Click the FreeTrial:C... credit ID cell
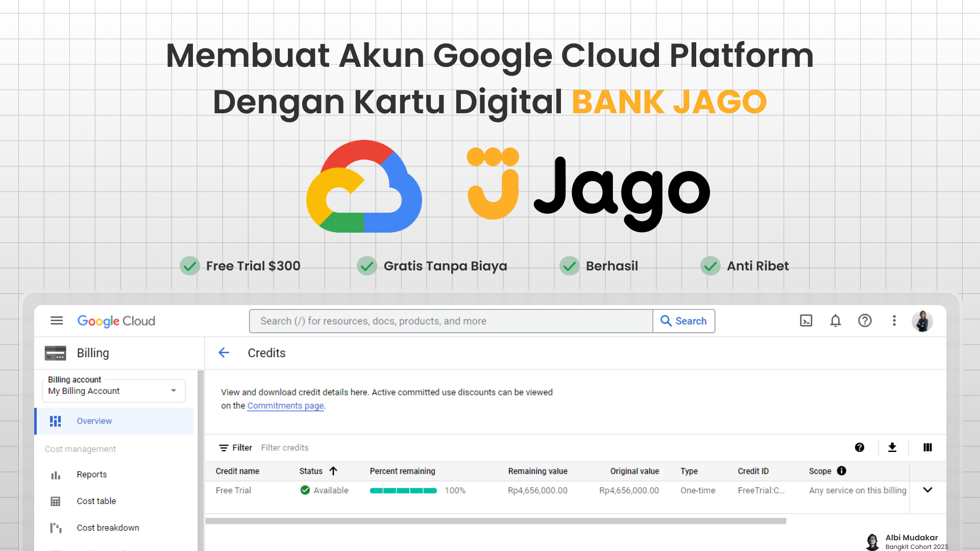The height and width of the screenshot is (551, 980). [x=761, y=490]
